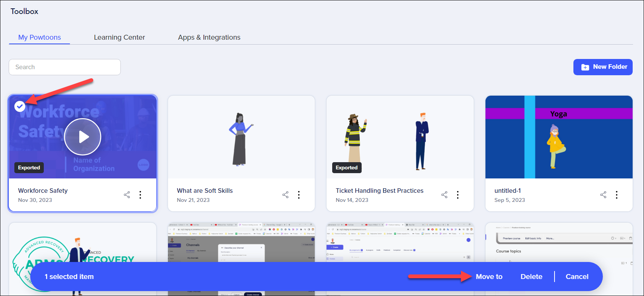
Task: Focus the Search input field
Action: coord(65,67)
